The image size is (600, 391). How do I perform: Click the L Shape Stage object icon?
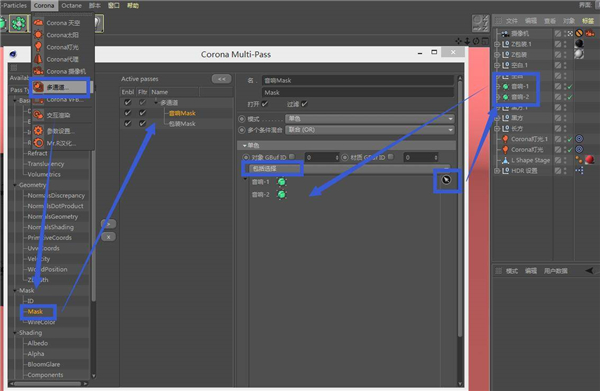click(x=505, y=160)
